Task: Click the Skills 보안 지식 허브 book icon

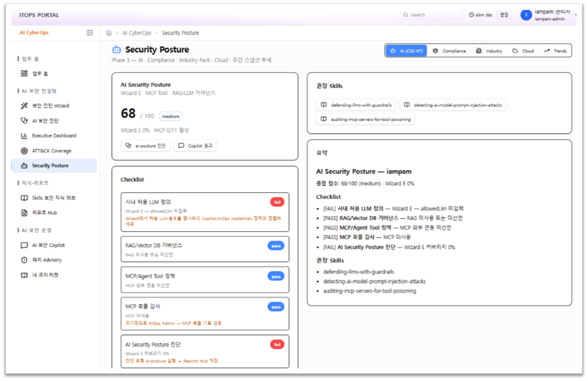Action: point(24,198)
